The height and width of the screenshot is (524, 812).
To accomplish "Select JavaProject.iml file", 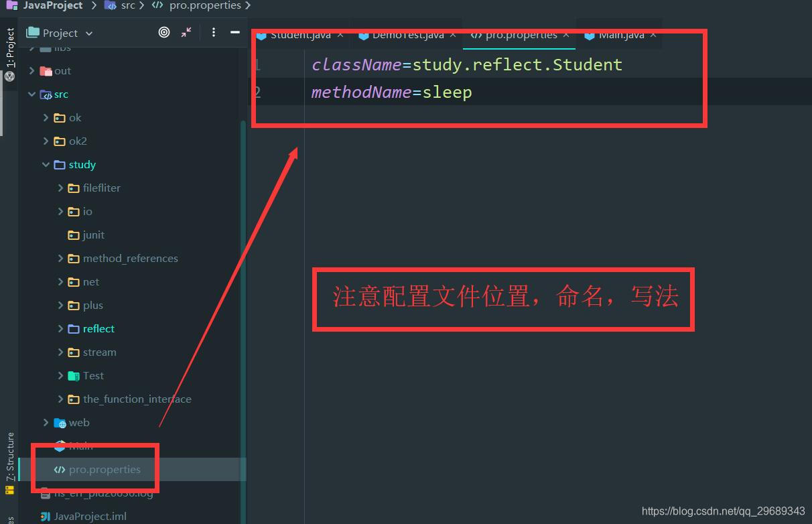I will pos(90,516).
